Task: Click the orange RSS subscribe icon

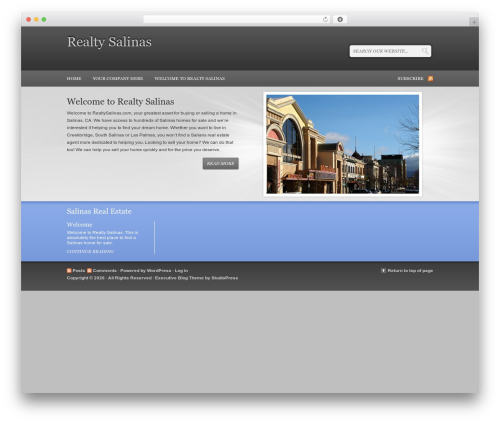Action: pyautogui.click(x=430, y=79)
